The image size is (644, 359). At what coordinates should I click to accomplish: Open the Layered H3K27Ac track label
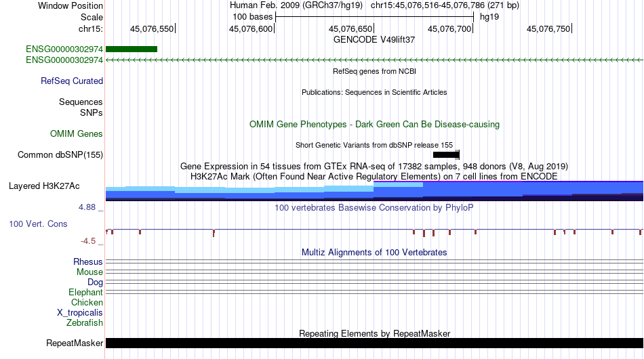click(44, 186)
